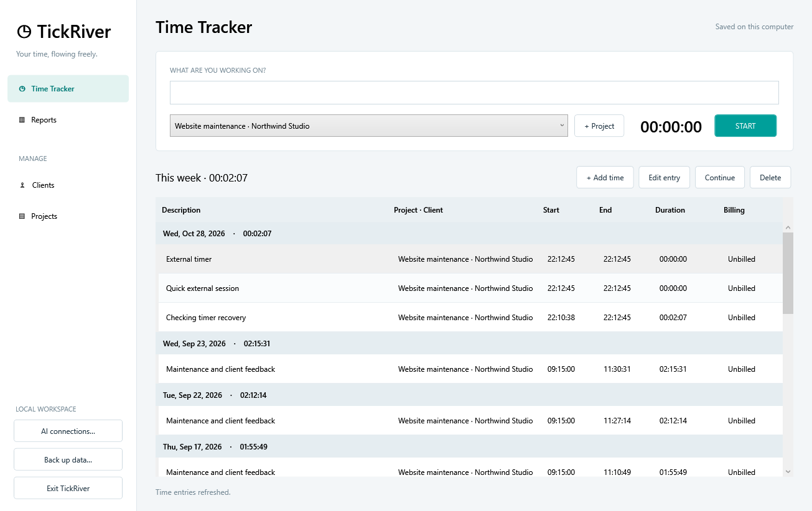Viewport: 812px width, 511px height.
Task: Click the Clients person icon
Action: click(22, 185)
